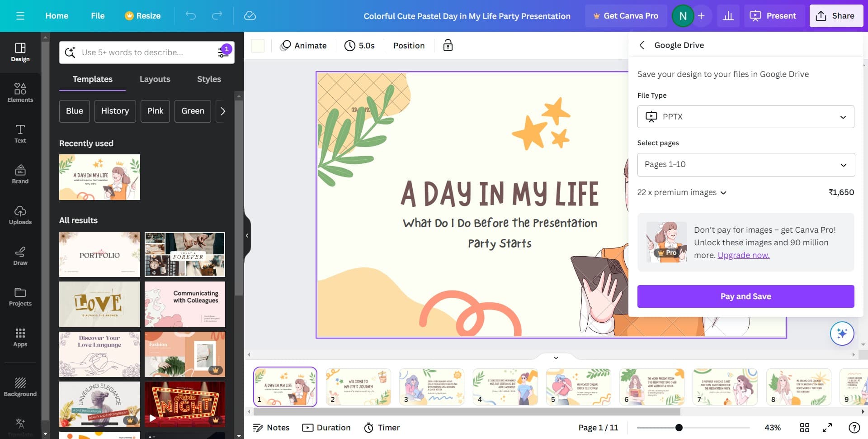Switch to the Styles tab

tap(209, 79)
